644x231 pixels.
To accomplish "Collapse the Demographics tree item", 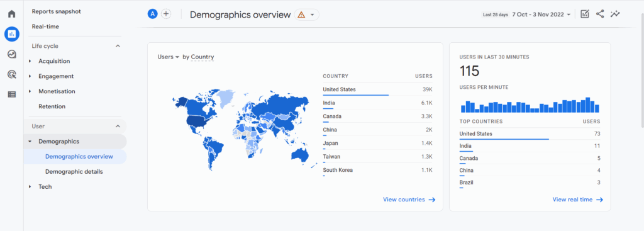I will (30, 142).
